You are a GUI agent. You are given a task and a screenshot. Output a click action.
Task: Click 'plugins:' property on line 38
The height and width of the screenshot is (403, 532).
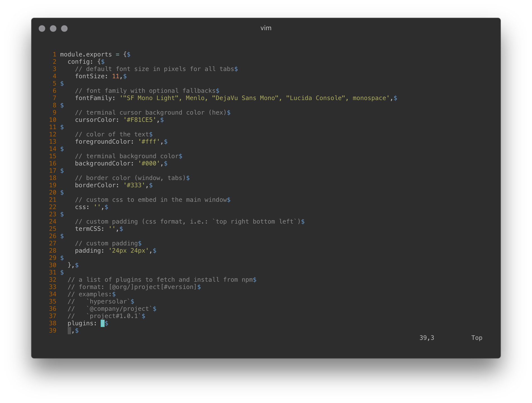click(82, 323)
